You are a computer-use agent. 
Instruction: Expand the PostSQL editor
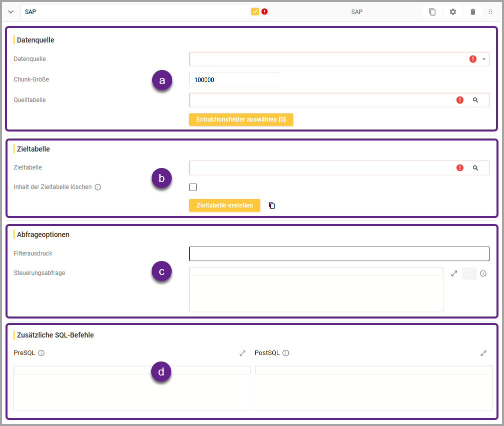(483, 353)
